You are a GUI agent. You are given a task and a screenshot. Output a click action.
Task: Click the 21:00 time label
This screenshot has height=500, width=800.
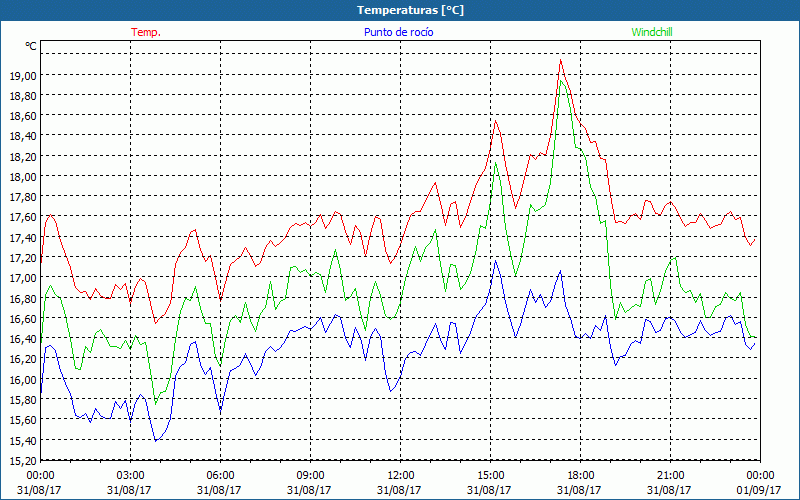tap(670, 476)
